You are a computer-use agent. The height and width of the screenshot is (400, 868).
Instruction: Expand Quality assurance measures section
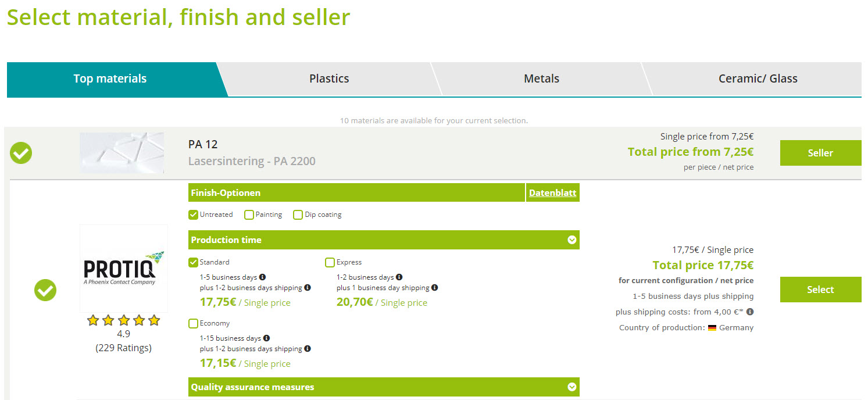tap(572, 387)
